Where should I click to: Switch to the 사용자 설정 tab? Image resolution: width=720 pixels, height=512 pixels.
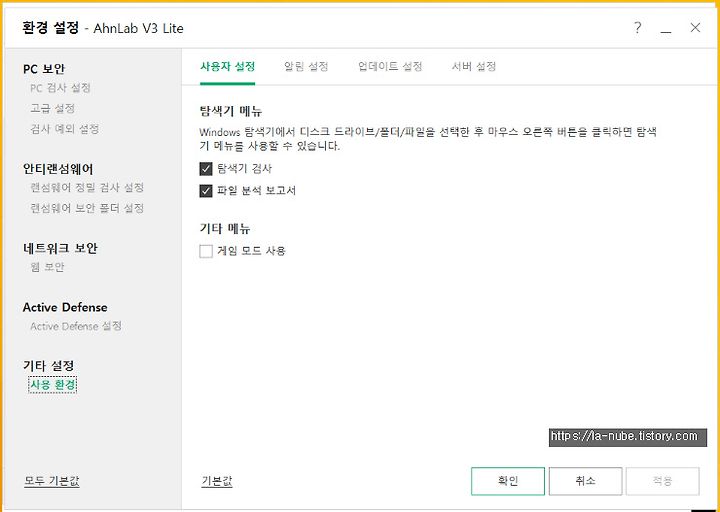tap(227, 67)
